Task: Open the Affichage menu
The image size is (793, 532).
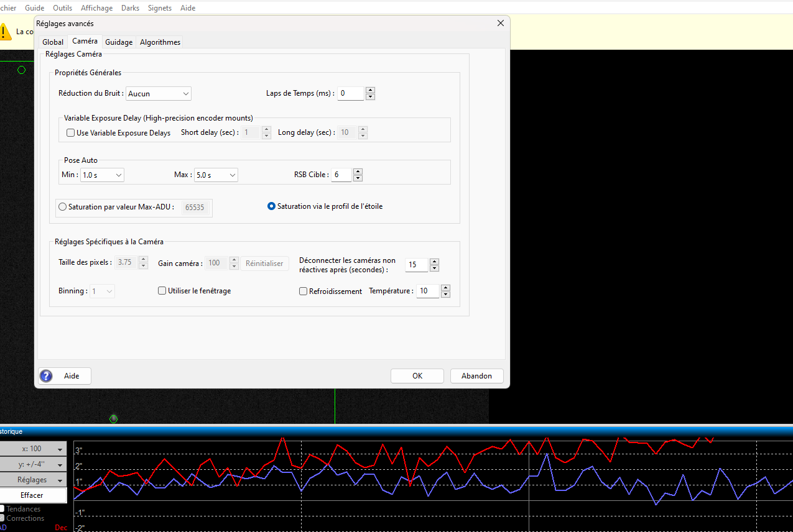Action: (x=96, y=8)
